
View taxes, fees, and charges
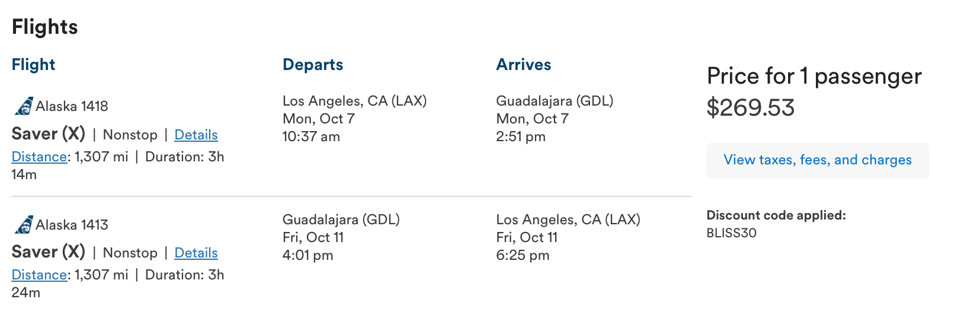817,160
